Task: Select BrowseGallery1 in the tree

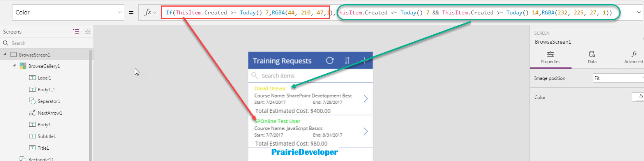Action: 44,66
